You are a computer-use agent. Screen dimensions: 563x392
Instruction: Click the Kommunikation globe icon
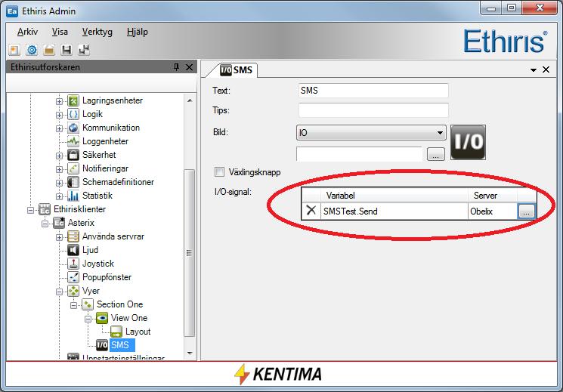[73, 128]
